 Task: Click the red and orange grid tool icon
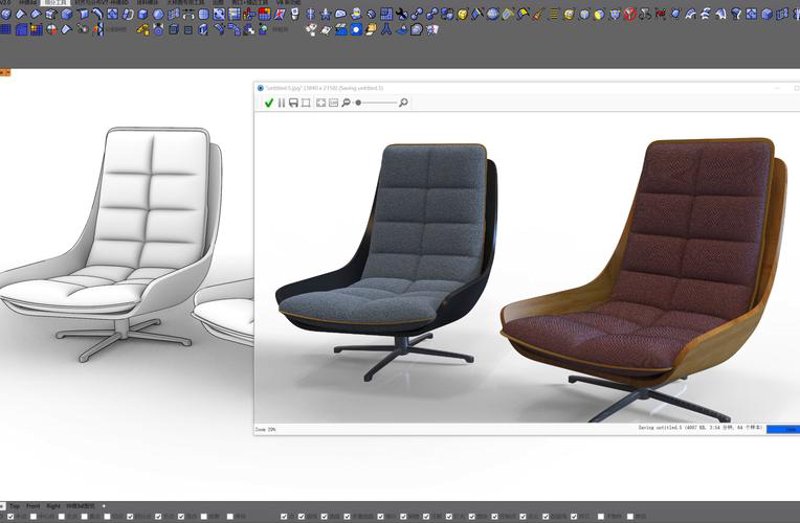[x=264, y=14]
